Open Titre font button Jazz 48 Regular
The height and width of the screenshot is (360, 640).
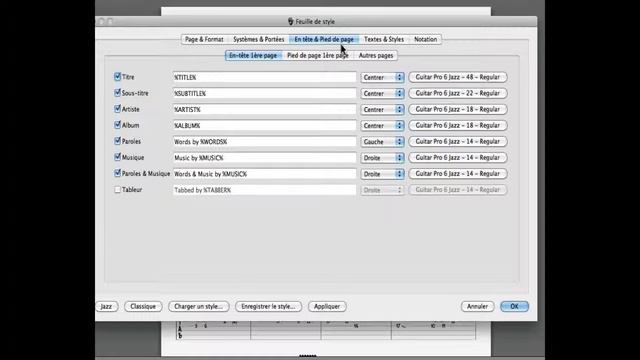[458, 77]
